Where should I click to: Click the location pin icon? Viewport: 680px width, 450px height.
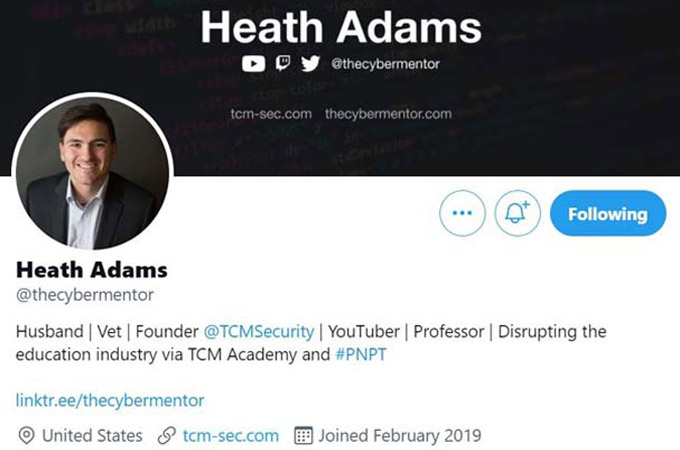click(26, 435)
